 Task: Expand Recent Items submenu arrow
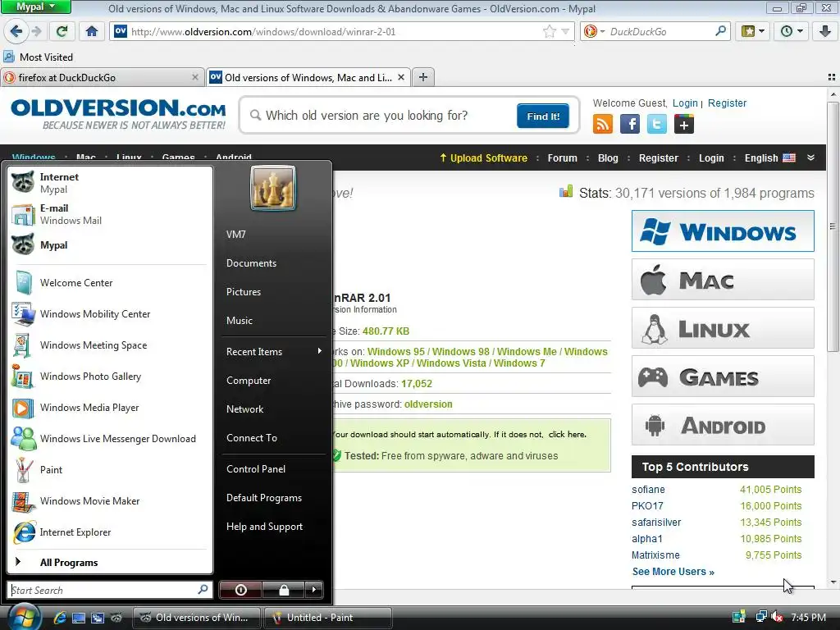(x=319, y=351)
